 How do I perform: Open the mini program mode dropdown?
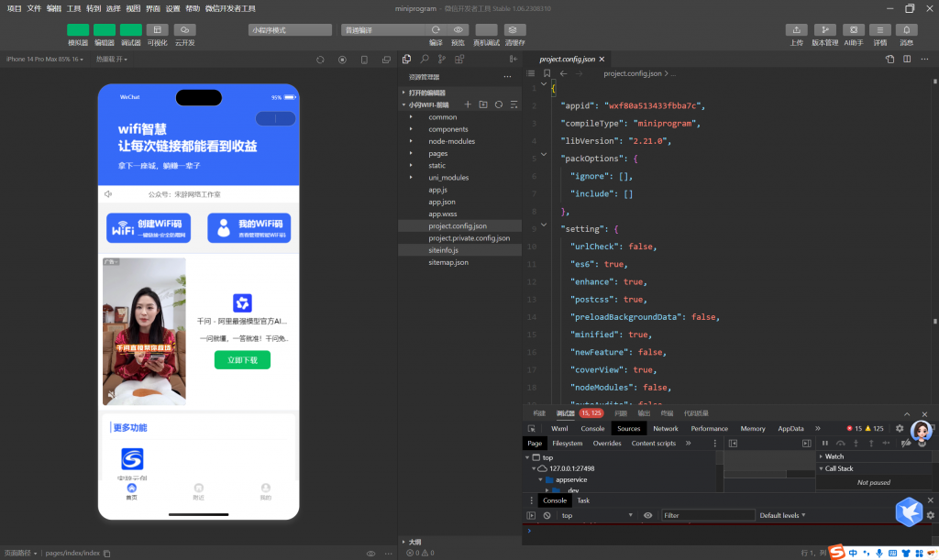[x=290, y=30]
